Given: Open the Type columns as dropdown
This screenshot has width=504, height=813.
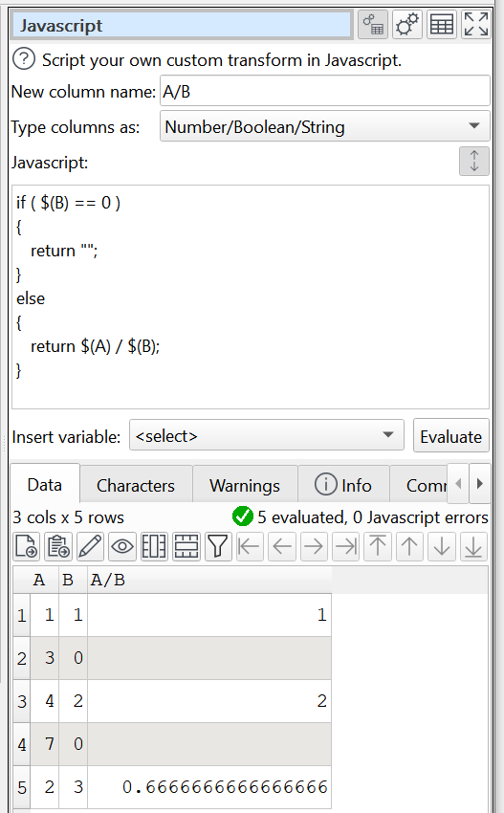Looking at the screenshot, I should tap(324, 126).
